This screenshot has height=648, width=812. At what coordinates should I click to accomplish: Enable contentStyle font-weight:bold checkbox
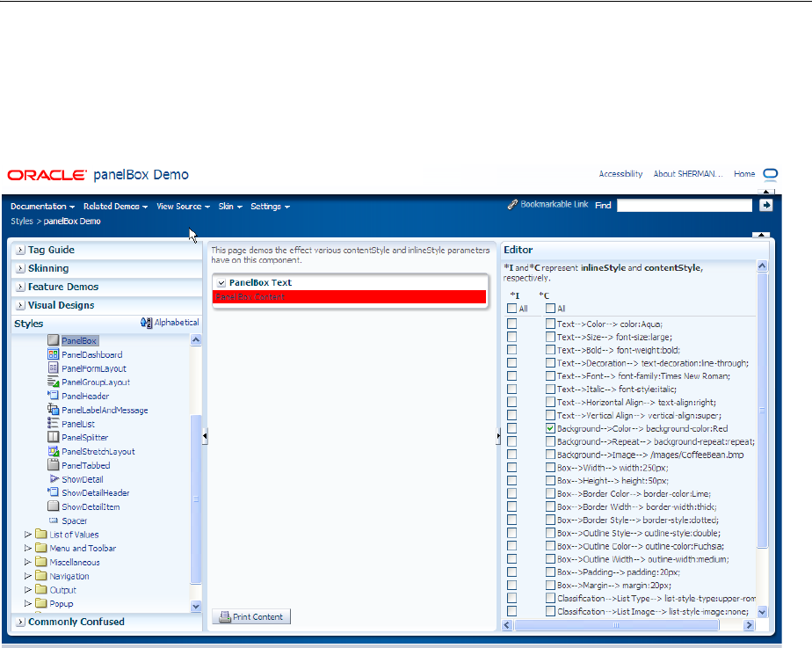550,350
